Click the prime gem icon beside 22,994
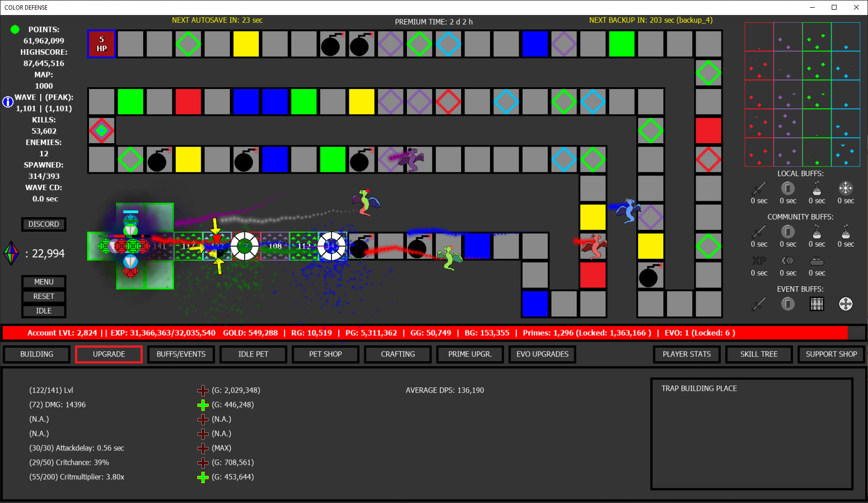This screenshot has height=503, width=868. (x=12, y=252)
